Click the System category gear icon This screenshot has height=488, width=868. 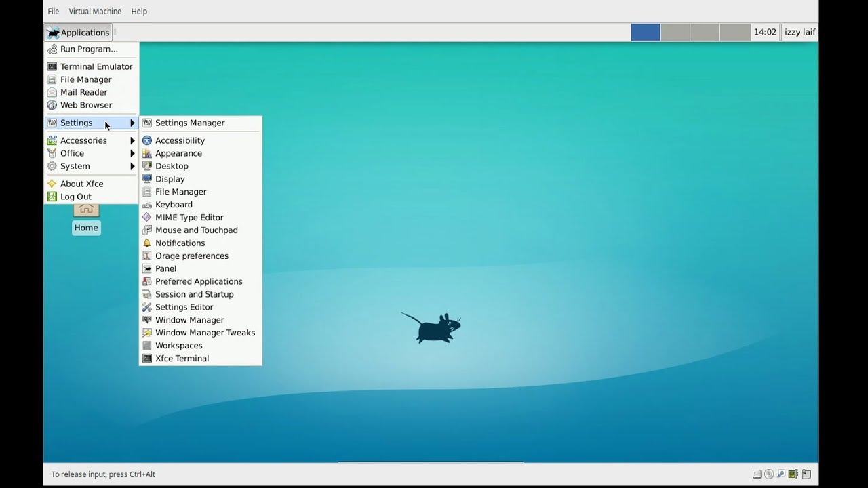pos(52,166)
